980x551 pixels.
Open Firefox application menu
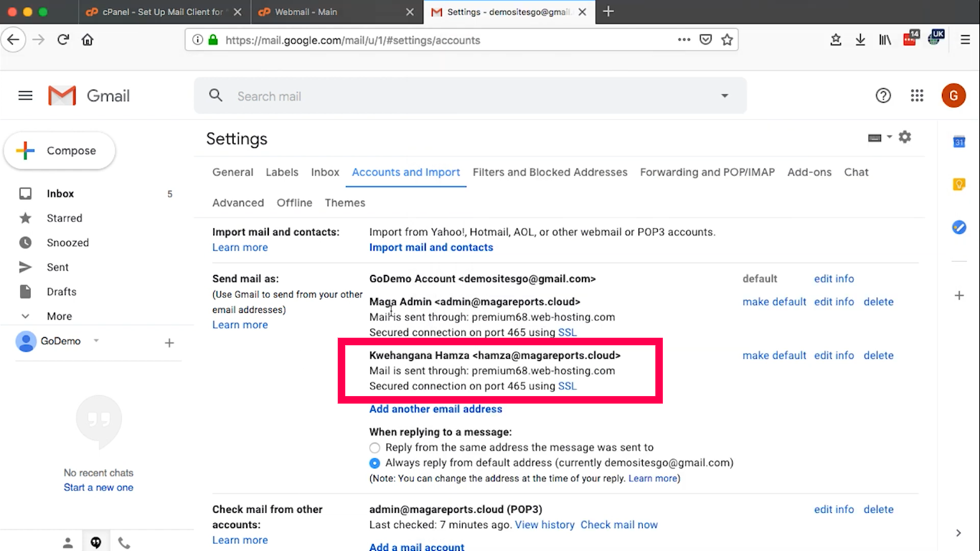[965, 40]
